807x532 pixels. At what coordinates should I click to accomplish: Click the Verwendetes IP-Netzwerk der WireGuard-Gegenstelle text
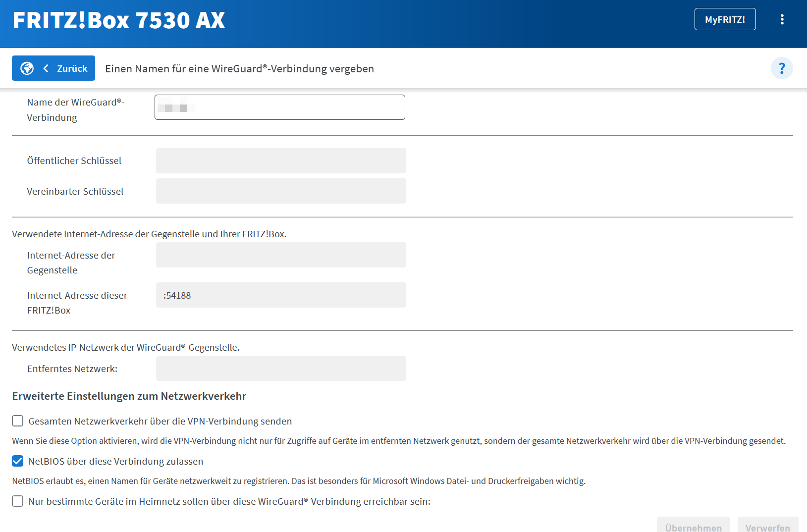click(x=126, y=347)
